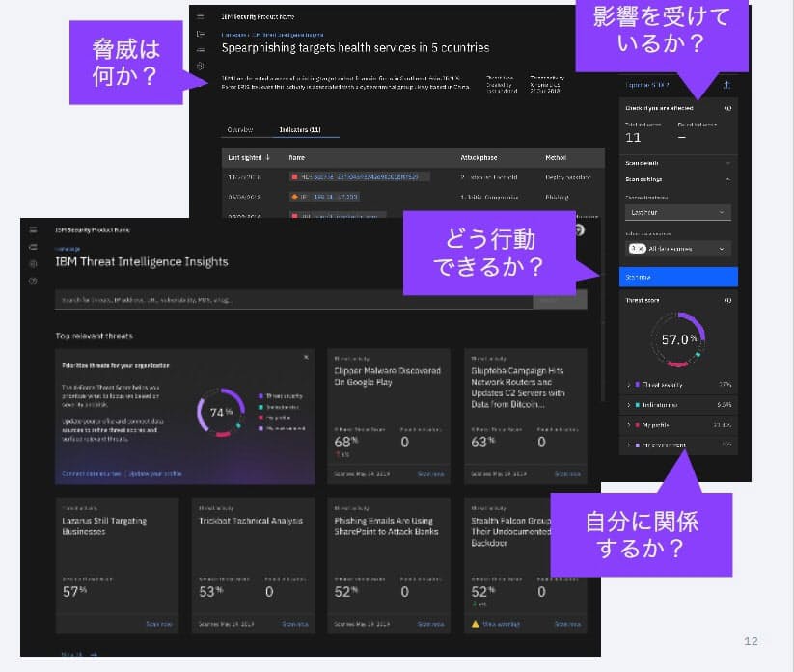Open hamburger menu in Threat Intelligence Insights window

coord(33,230)
